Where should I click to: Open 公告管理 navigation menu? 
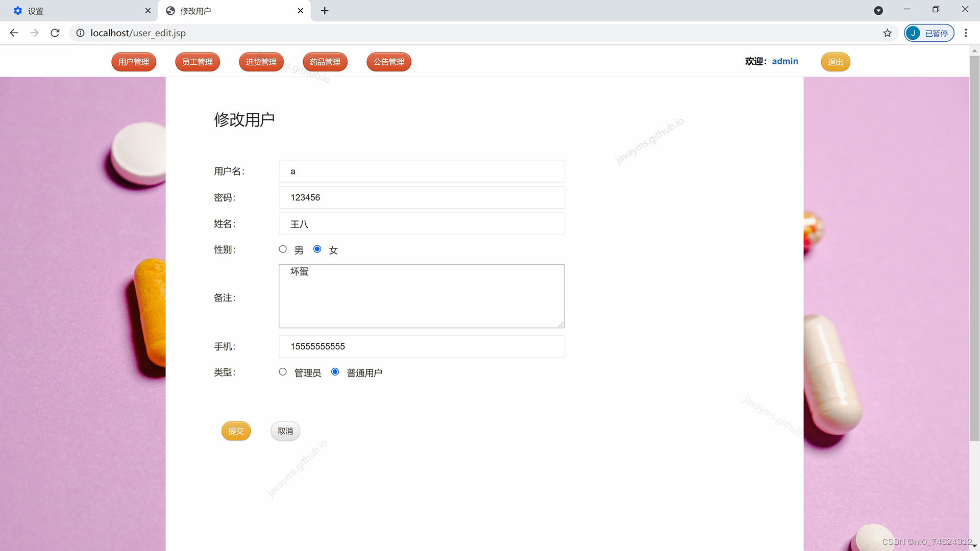(x=389, y=62)
